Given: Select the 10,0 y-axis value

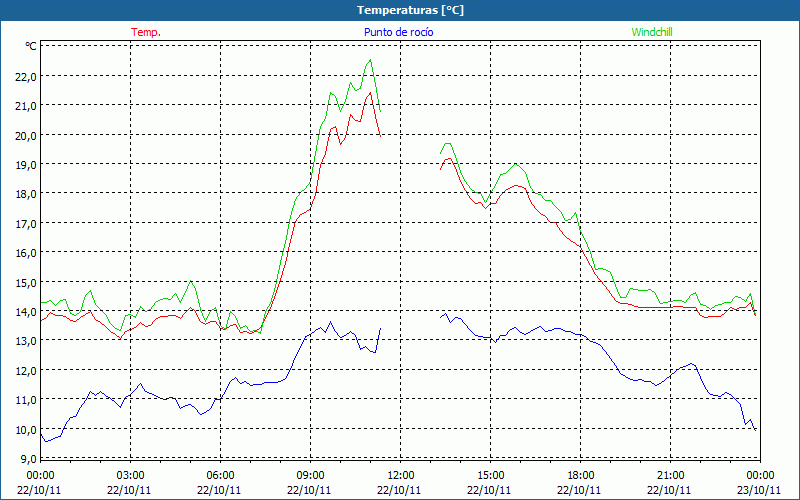Looking at the screenshot, I should 28,430.
